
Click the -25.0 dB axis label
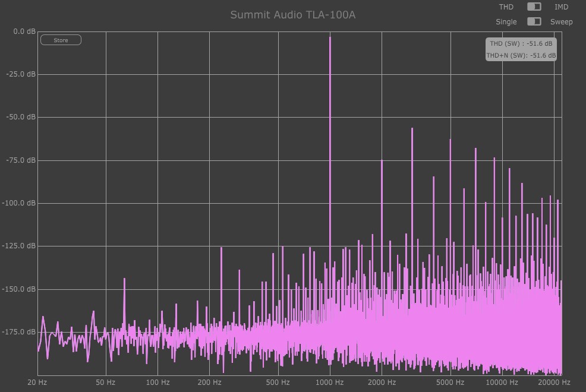(x=21, y=74)
